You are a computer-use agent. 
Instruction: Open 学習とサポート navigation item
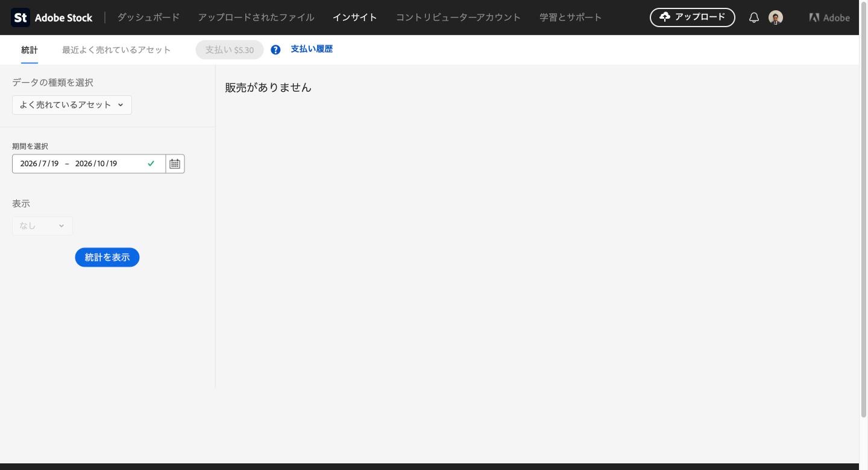click(x=571, y=17)
